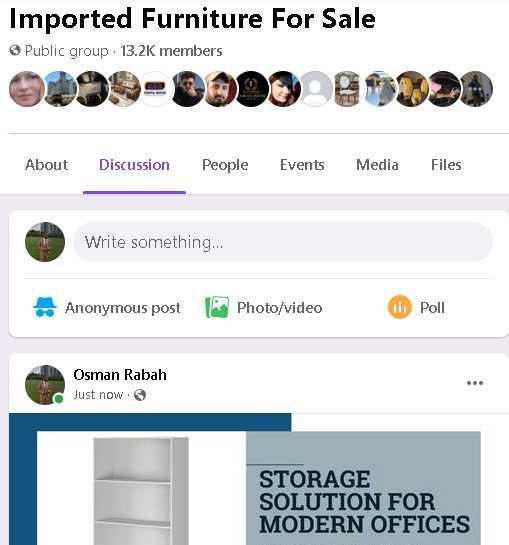
Task: Open the About tab
Action: point(47,165)
